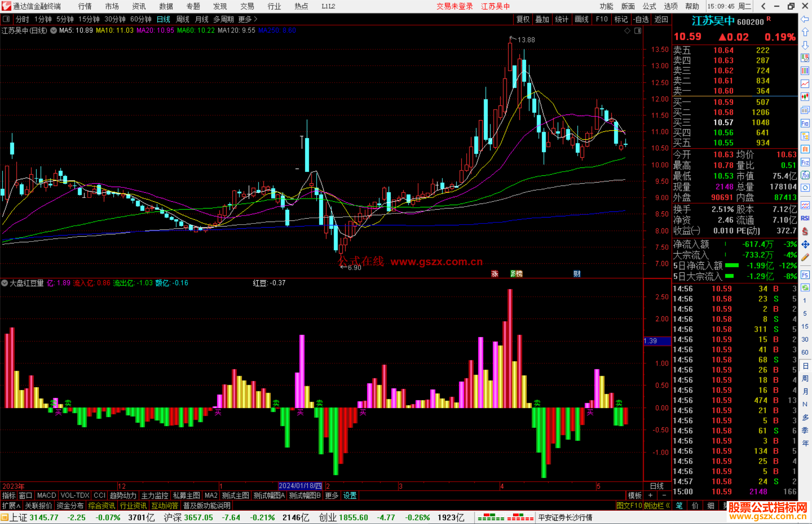Click the RSI indicator sidebar icon
The width and height of the screenshot is (812, 524).
805,218
